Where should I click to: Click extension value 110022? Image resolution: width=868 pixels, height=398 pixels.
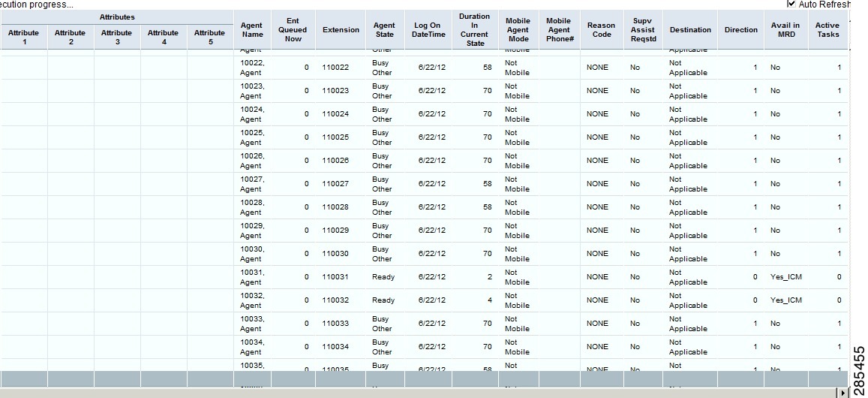[x=335, y=68]
